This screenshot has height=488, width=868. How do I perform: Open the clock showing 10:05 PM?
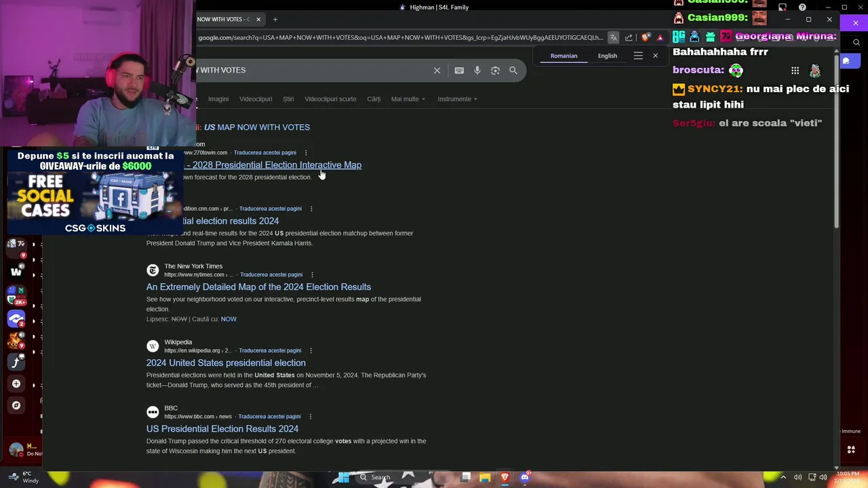pyautogui.click(x=846, y=477)
